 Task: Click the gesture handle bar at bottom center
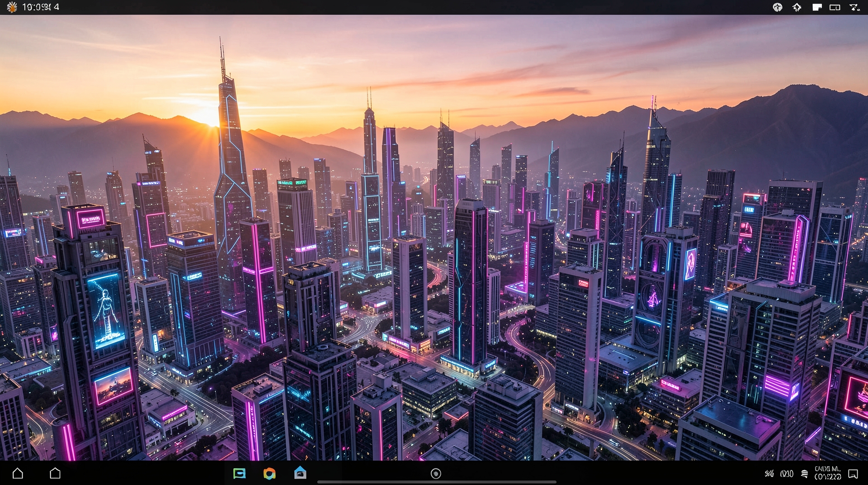[437, 482]
